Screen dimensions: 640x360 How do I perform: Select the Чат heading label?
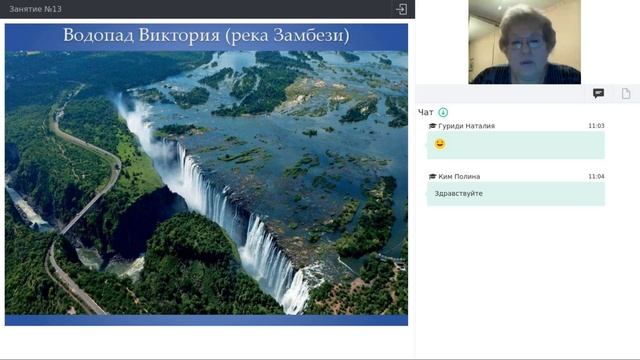click(x=425, y=112)
